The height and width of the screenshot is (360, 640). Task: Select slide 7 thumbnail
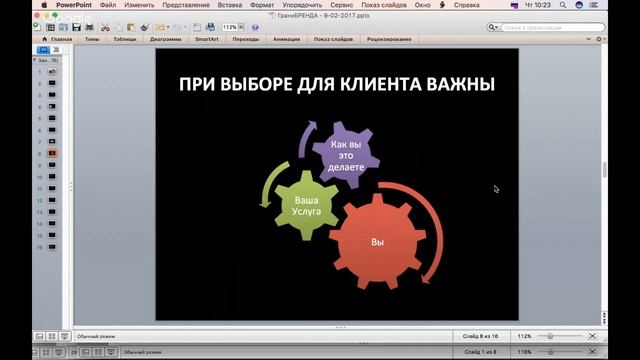point(52,142)
